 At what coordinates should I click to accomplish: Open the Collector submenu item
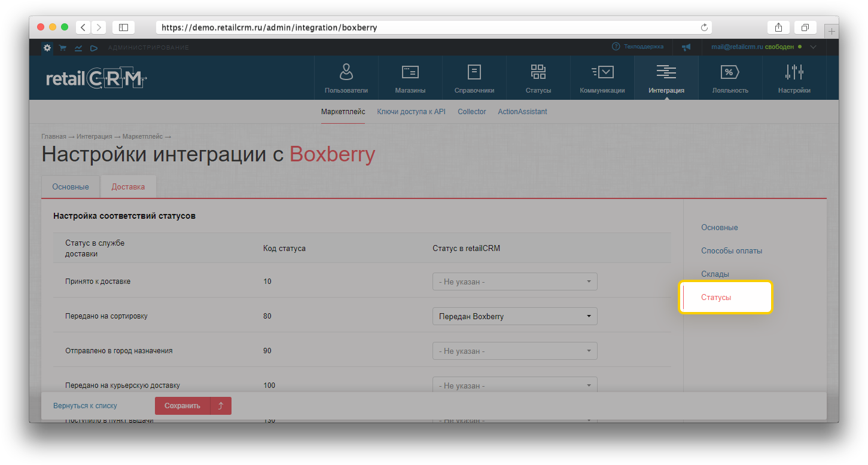coord(472,112)
